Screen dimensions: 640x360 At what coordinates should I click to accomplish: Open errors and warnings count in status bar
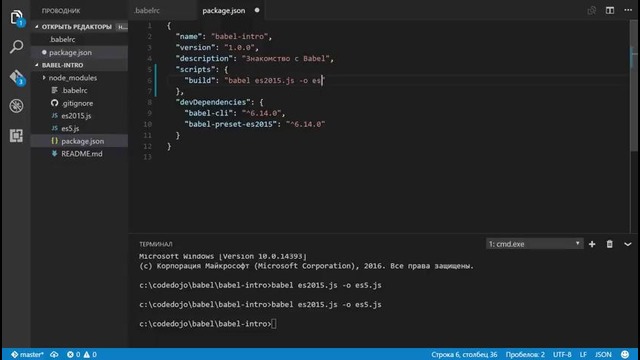point(82,354)
